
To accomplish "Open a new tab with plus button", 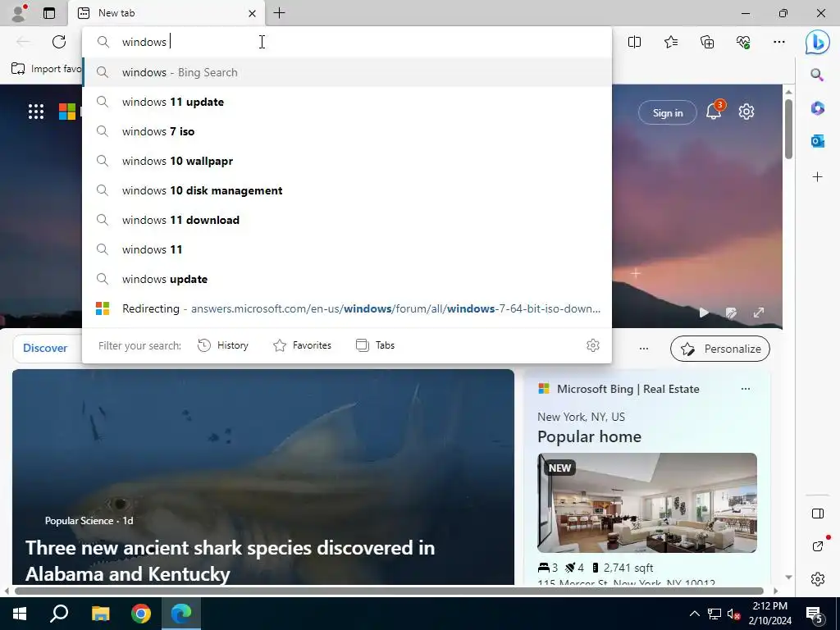I will [279, 13].
